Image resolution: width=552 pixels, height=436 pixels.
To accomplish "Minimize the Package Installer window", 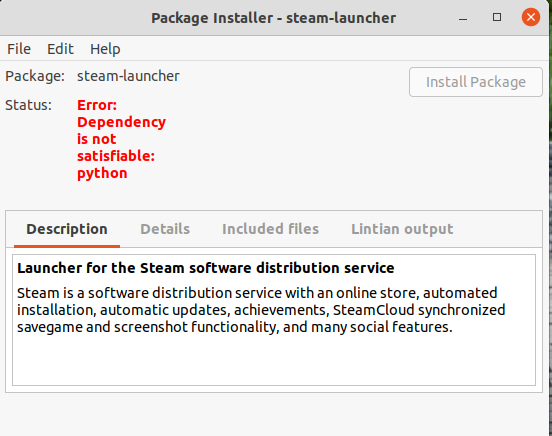I will [x=463, y=18].
